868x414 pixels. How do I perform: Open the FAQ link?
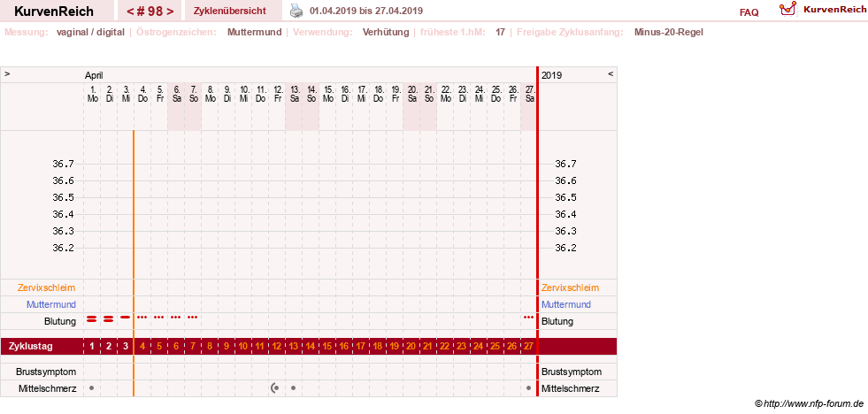click(x=749, y=12)
